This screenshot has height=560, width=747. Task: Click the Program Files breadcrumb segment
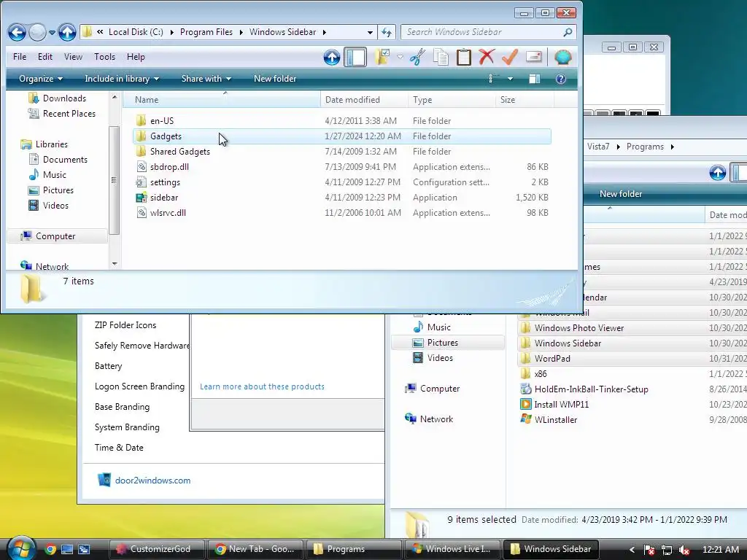click(206, 32)
